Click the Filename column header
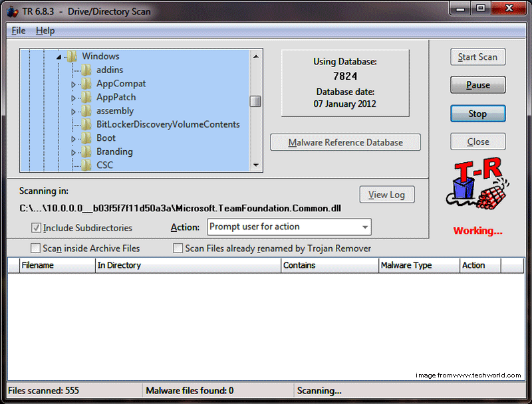The width and height of the screenshot is (532, 404). tap(57, 265)
